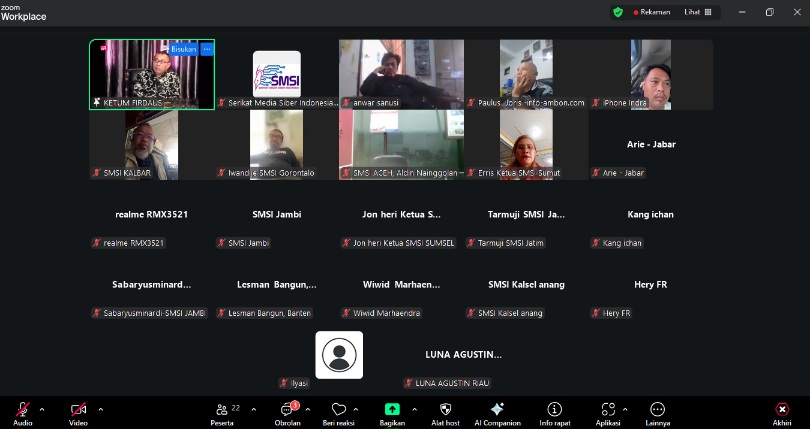Open the Alat host shield tools
Viewport: 810px width, 429px height.
(445, 410)
